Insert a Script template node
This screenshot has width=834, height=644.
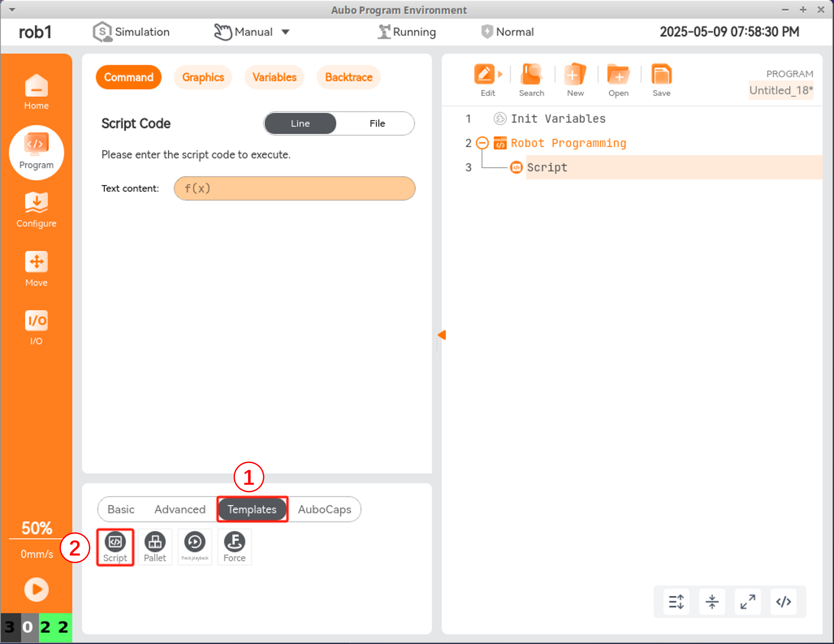point(115,547)
